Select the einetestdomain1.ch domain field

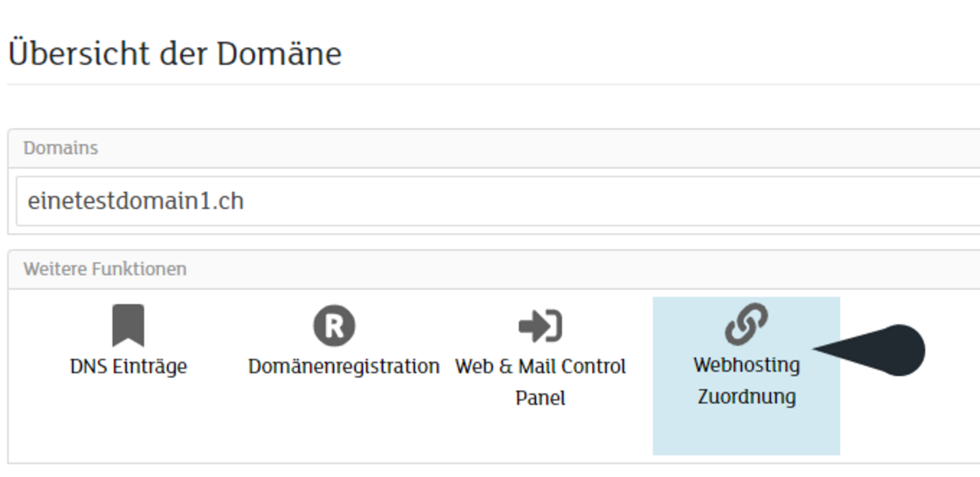pyautogui.click(x=497, y=200)
